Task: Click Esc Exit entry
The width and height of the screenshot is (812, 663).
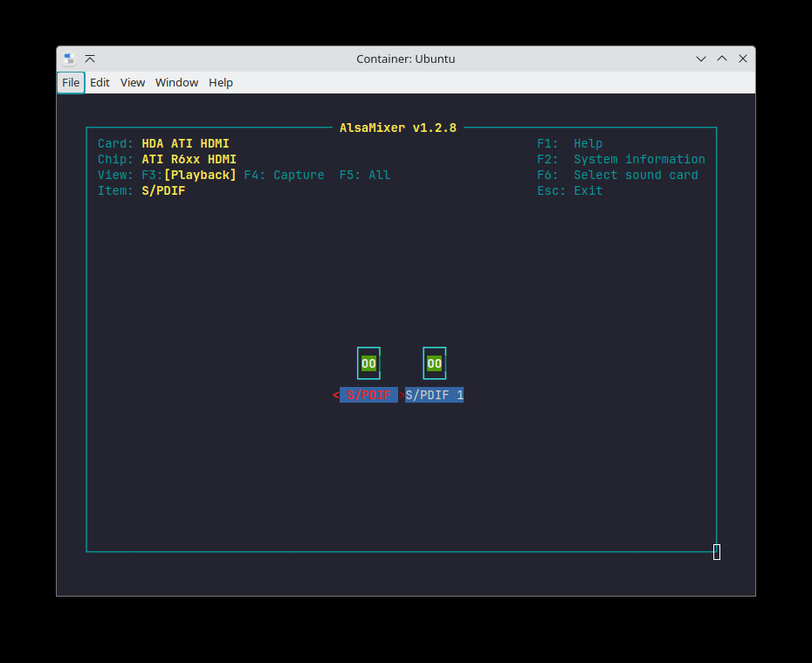Action: 569,191
